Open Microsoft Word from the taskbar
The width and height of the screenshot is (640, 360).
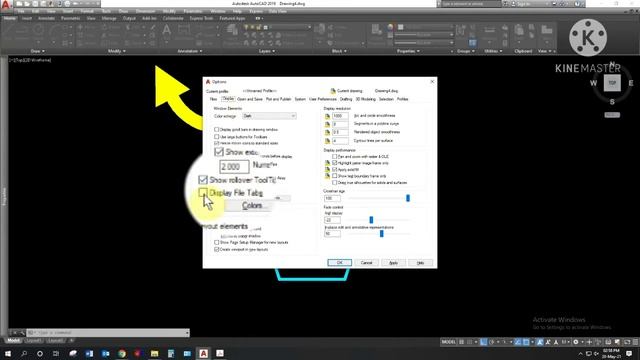coord(89,353)
